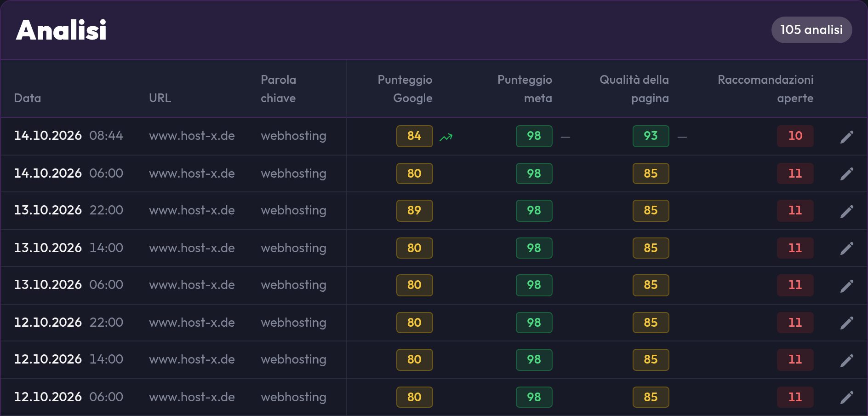Click the '105 analisi' count badge
The width and height of the screenshot is (868, 416).
point(811,30)
